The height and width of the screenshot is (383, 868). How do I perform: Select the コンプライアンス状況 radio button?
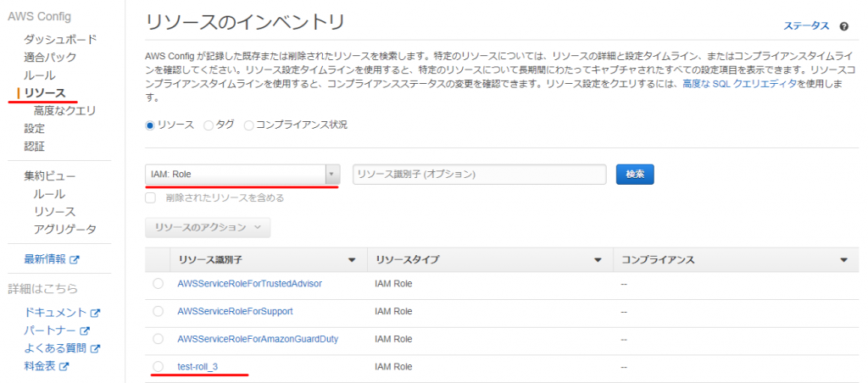(x=248, y=125)
